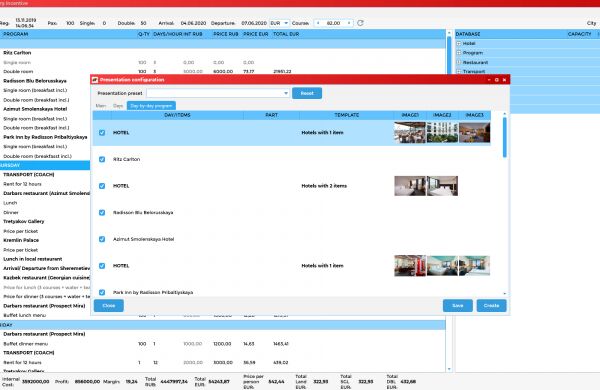
Task: Open the EUR currency dropdown
Action: pos(286,23)
